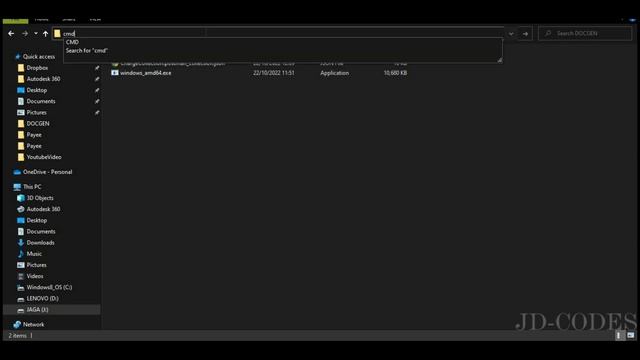Go up one folder level

45,33
